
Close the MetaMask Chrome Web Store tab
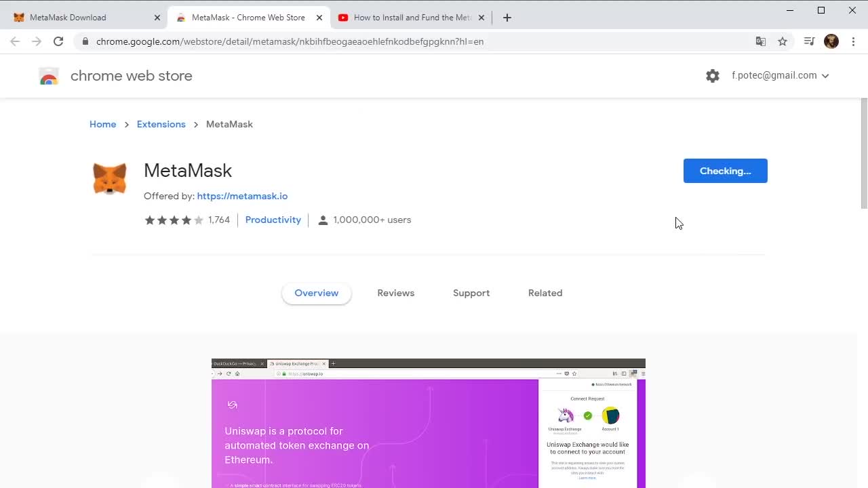pos(319,18)
